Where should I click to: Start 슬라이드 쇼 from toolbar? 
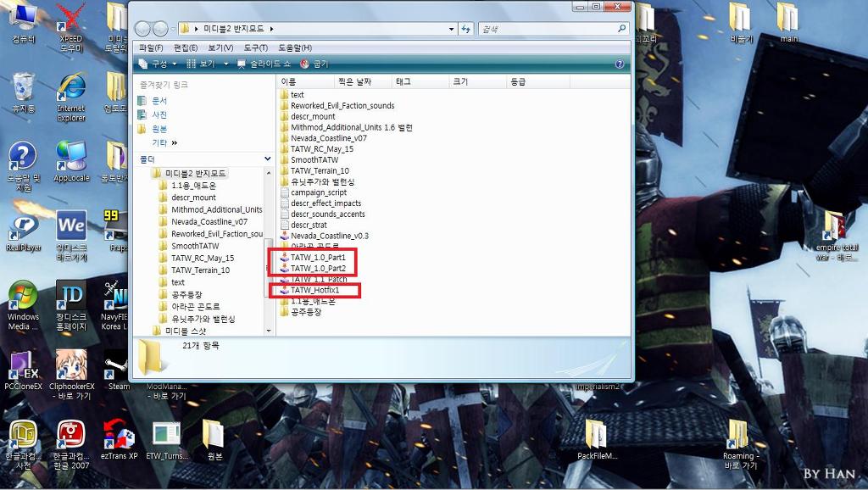click(264, 64)
